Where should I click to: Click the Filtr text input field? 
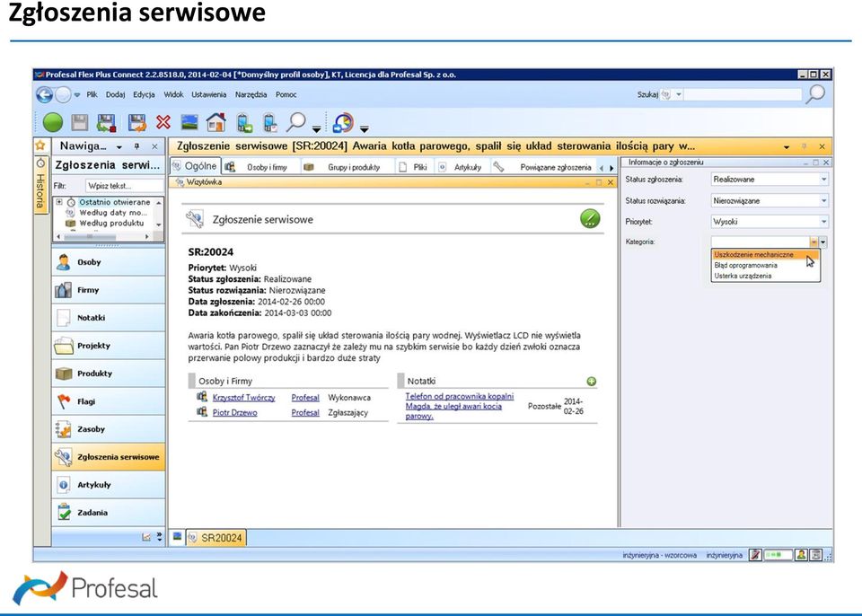coord(124,186)
